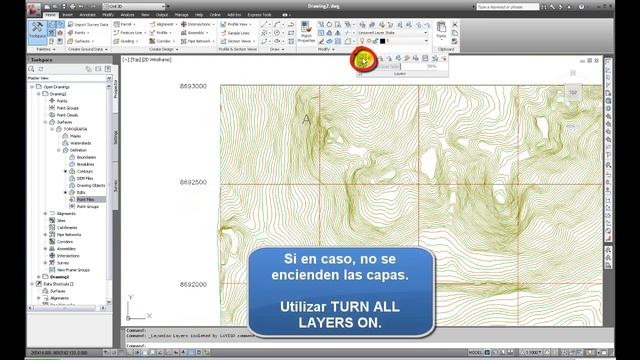Image resolution: width=640 pixels, height=360 pixels.
Task: Open the Toolspace palette button
Action: point(37,32)
